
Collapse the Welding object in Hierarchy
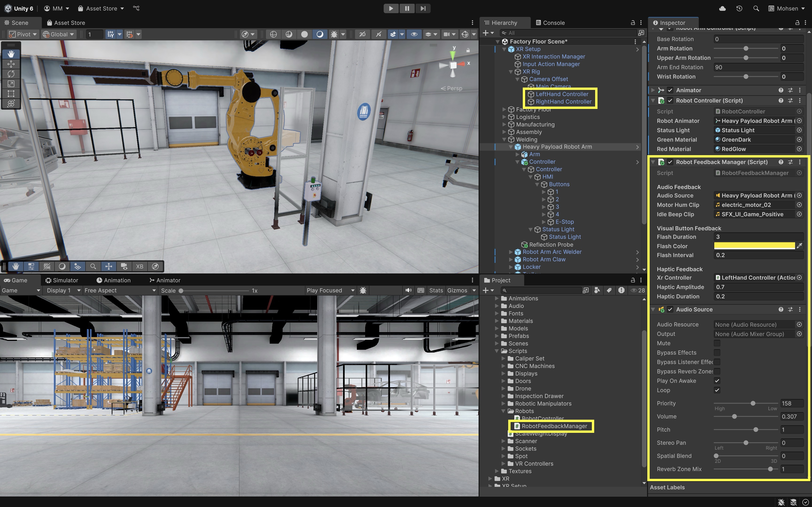coord(504,139)
